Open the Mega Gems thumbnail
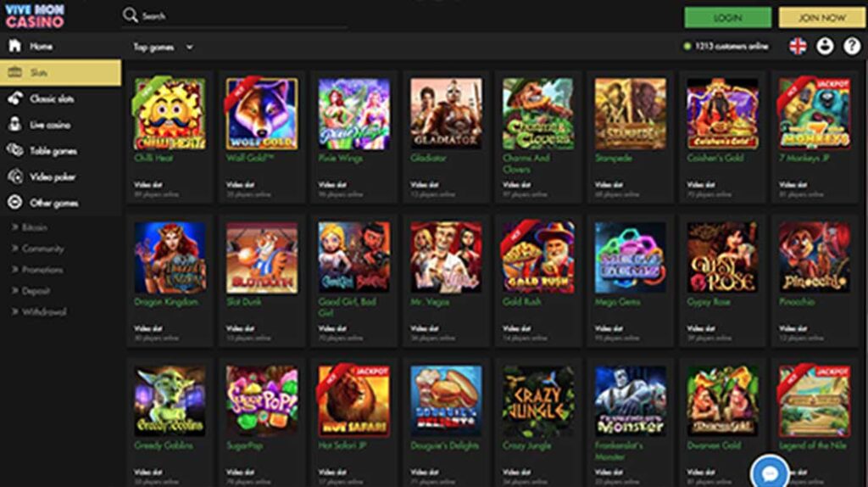This screenshot has width=868, height=487. pos(631,258)
